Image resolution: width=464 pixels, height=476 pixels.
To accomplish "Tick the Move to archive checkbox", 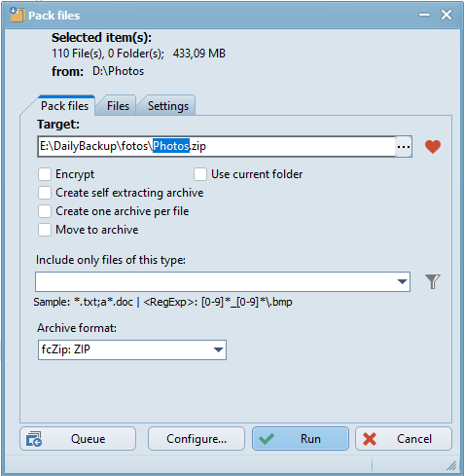I will (x=45, y=230).
